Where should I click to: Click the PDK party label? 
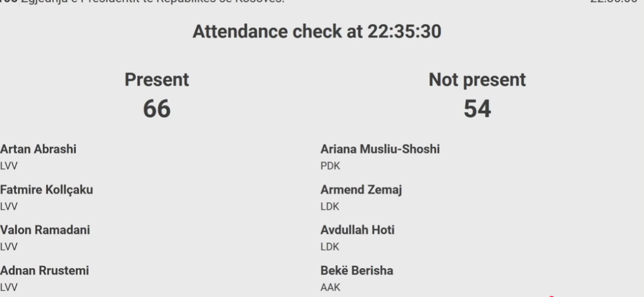[x=330, y=166]
